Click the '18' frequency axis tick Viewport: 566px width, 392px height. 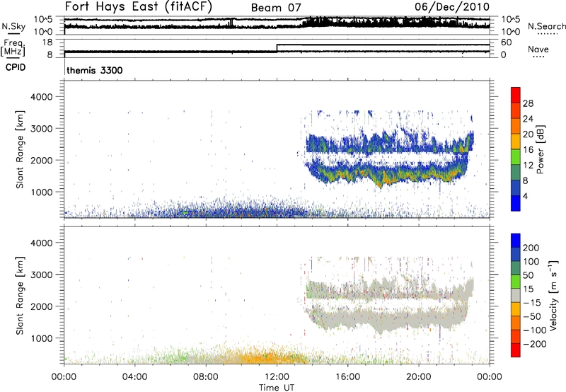(x=47, y=42)
